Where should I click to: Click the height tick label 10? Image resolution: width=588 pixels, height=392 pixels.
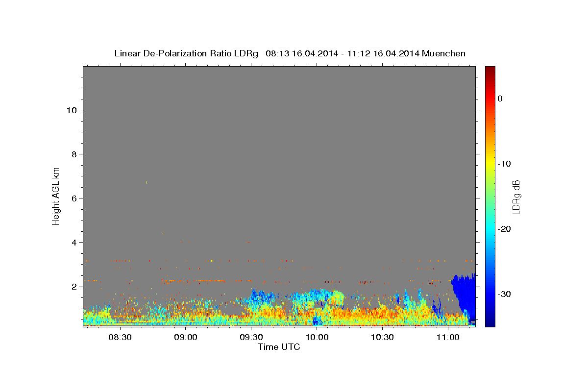(x=72, y=110)
